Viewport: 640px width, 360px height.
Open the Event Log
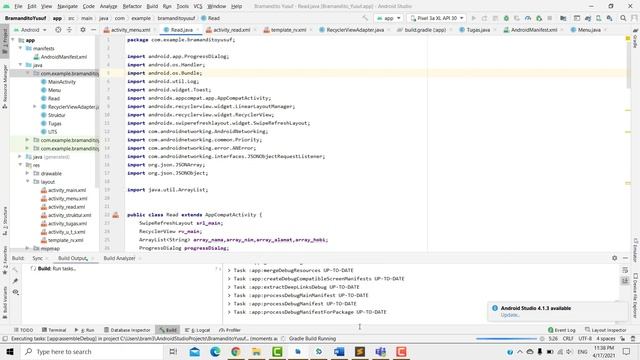(562, 330)
